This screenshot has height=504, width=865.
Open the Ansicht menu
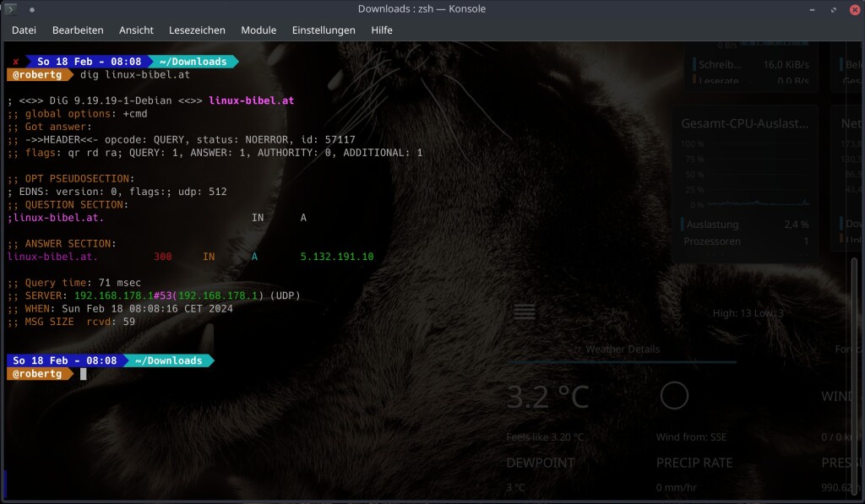point(136,30)
